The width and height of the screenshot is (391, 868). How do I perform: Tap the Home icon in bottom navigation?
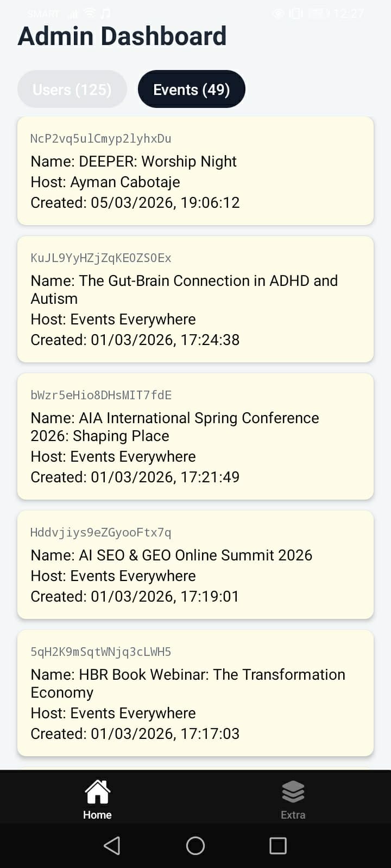98,799
